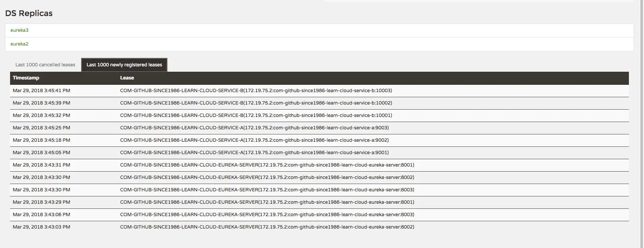Select timestamp Mar 29, 2018 3:45:39 PM

[x=42, y=103]
